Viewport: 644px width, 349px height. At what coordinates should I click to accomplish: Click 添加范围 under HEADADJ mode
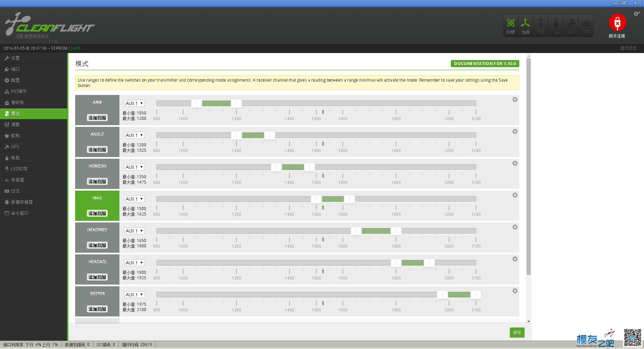point(97,277)
